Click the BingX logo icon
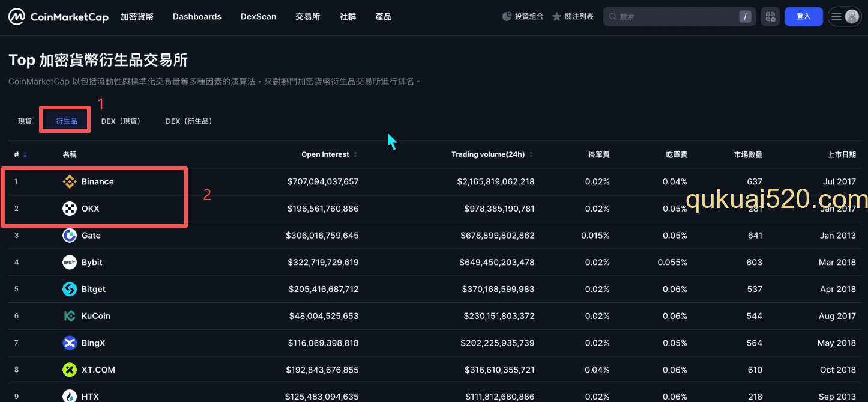Screen dimensions: 868x402 pos(70,343)
